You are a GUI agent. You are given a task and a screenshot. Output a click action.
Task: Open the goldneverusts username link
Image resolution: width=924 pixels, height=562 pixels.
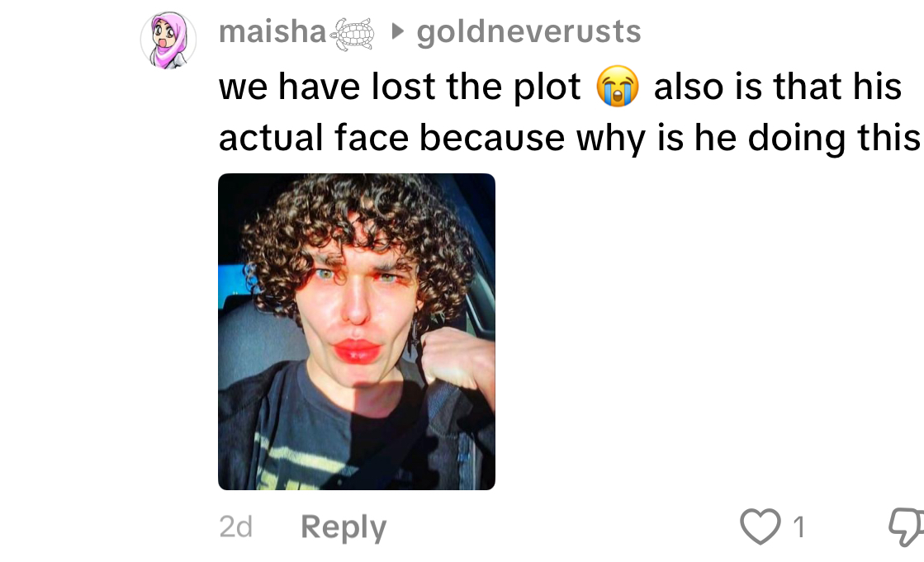pos(528,31)
